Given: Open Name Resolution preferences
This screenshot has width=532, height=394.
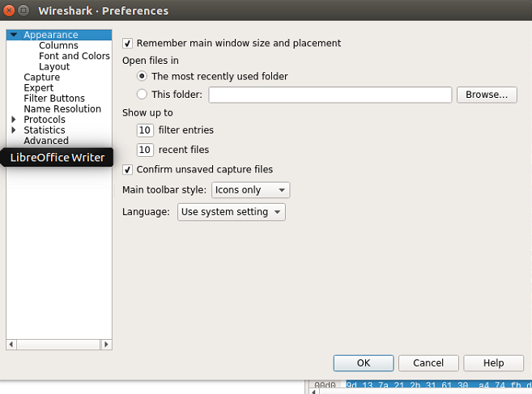Looking at the screenshot, I should (62, 108).
